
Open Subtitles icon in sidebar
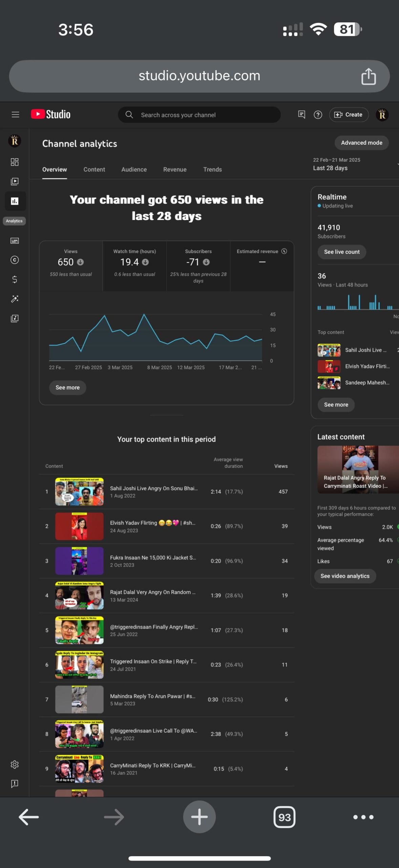coord(15,241)
